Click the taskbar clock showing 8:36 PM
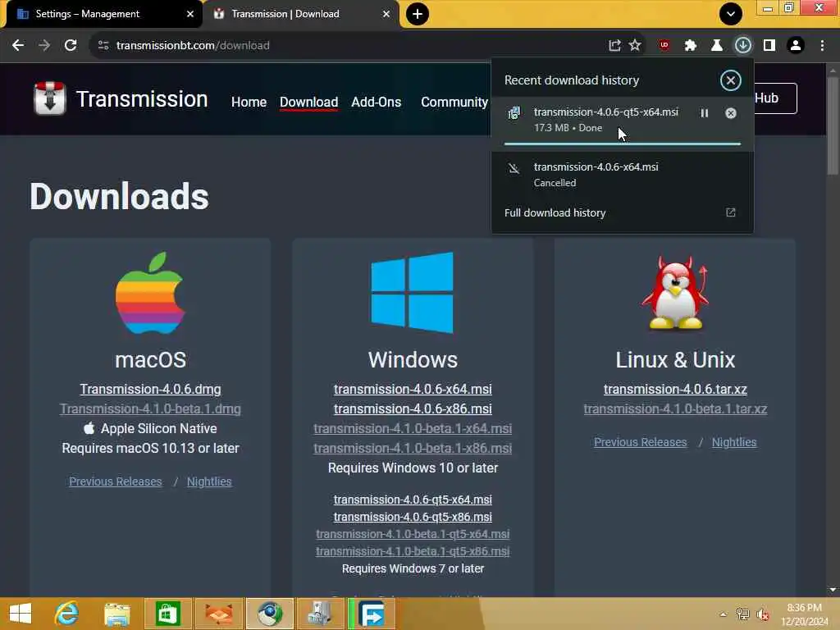Screen dimensions: 840x630 [804, 614]
